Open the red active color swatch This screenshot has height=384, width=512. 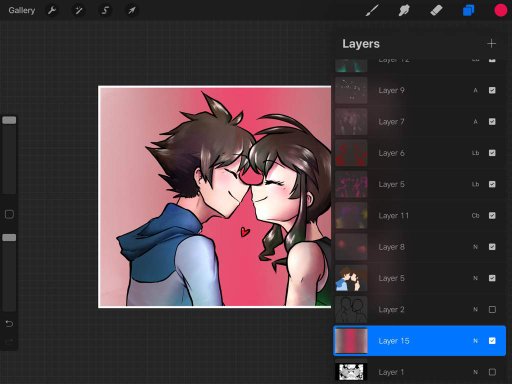coord(500,10)
